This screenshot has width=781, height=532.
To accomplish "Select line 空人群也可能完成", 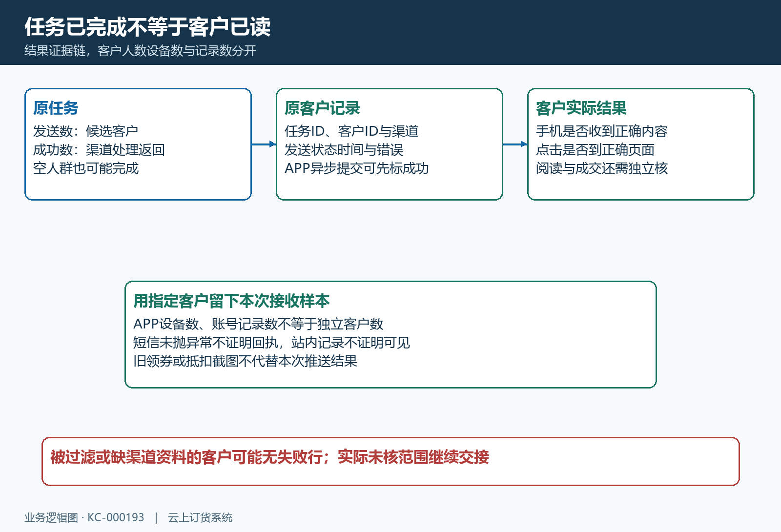I will point(86,168).
